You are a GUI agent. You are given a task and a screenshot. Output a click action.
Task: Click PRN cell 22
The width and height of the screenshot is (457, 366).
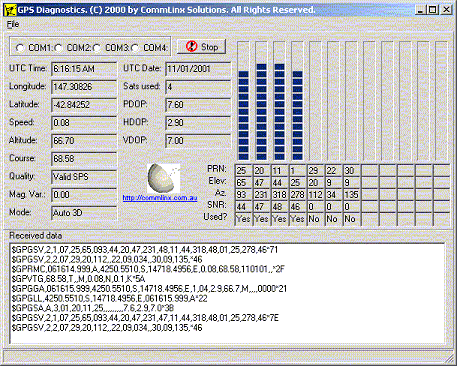(334, 171)
